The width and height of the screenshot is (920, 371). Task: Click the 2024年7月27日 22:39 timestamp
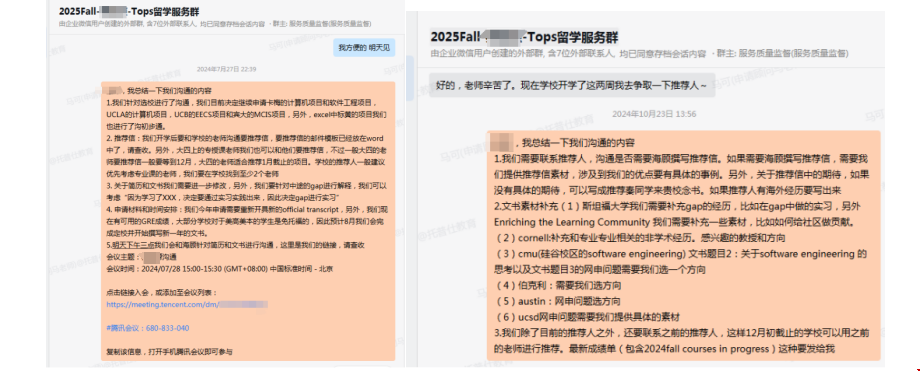point(226,69)
